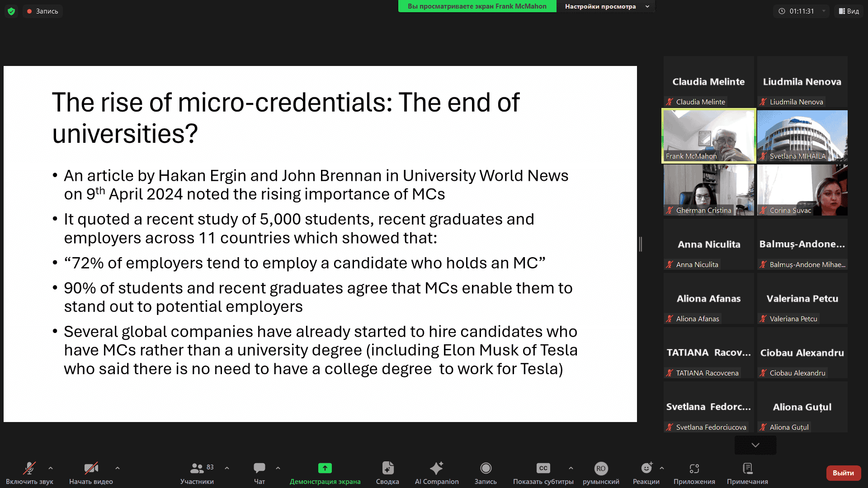Open the Chat (Чат) bubble icon
The image size is (868, 488).
point(259,468)
